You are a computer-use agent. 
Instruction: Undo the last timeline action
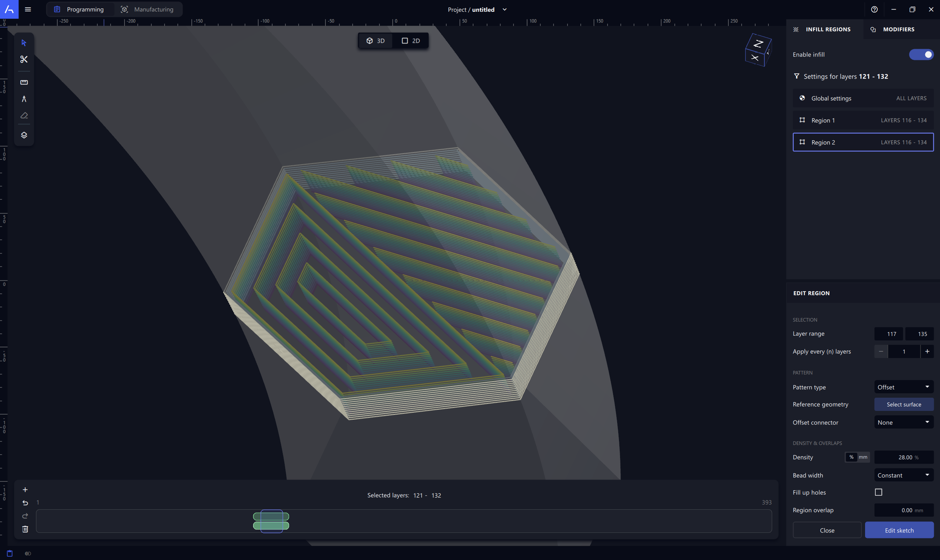[25, 503]
